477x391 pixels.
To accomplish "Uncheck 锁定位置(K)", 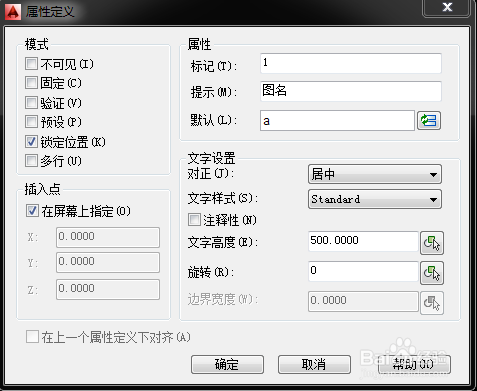I will point(31,142).
